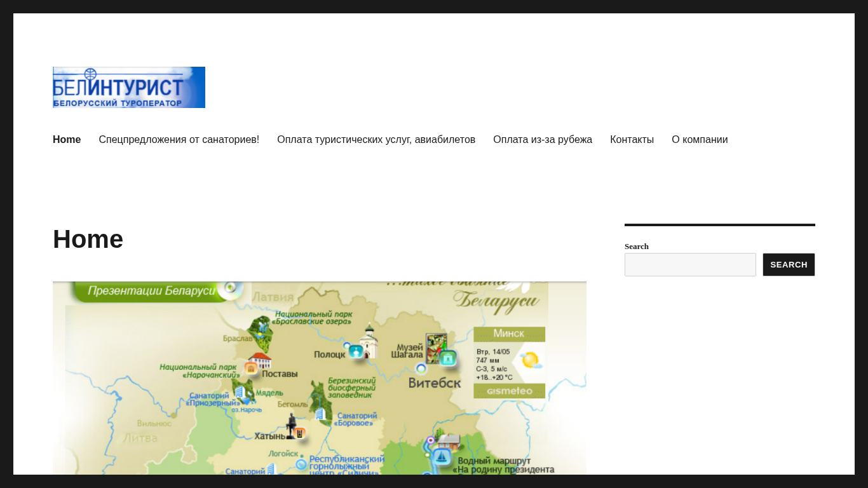Click the +18..+20 °C temperature reading
This screenshot has height=488, width=868.
coord(494,377)
